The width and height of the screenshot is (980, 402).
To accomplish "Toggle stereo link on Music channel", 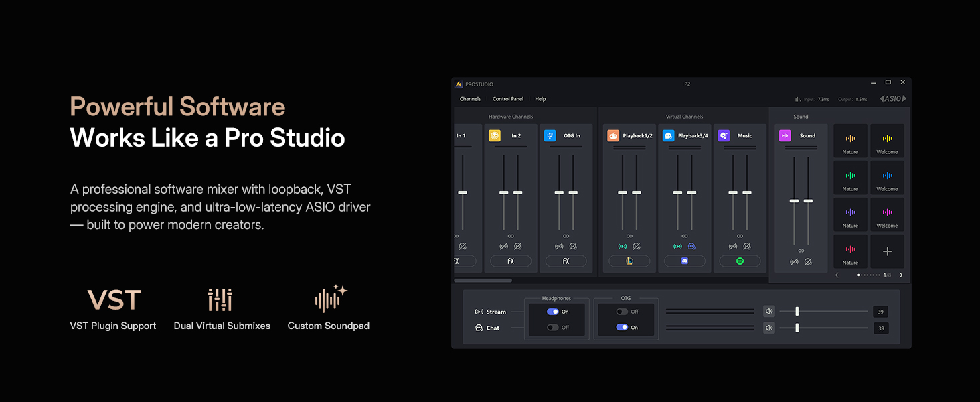I will (x=740, y=236).
